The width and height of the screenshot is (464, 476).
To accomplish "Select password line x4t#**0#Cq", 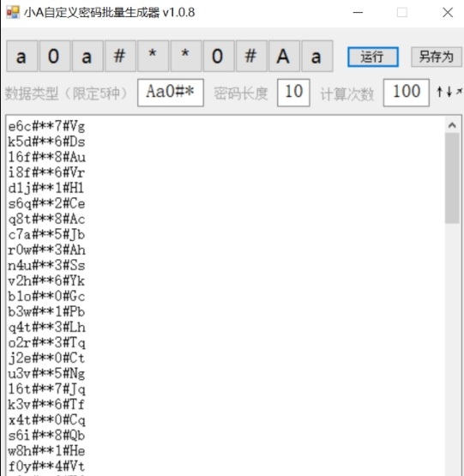I will pos(46,420).
